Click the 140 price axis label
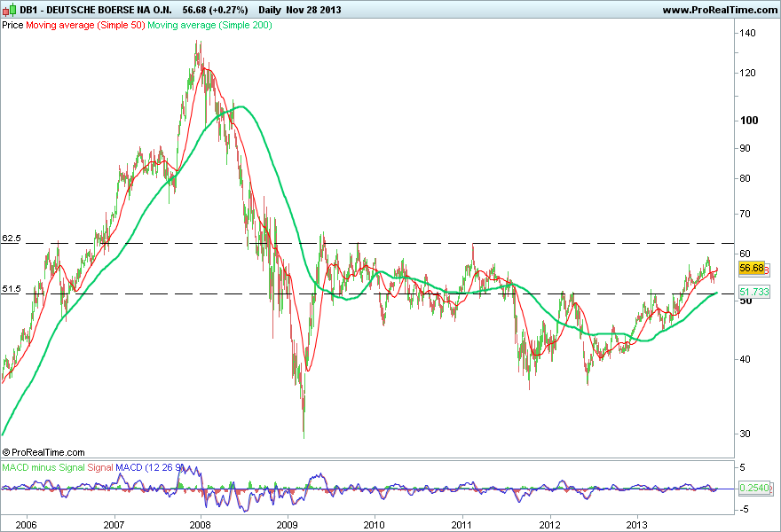 point(747,34)
